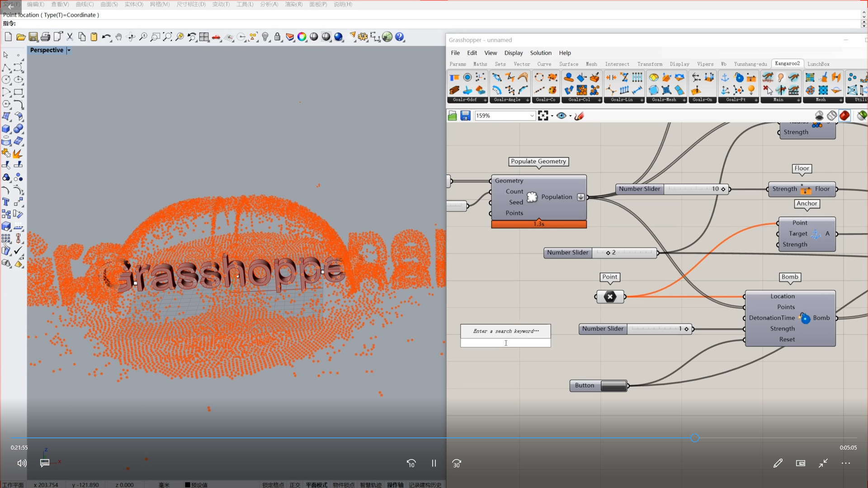Open the Solution menu in Grasshopper
This screenshot has width=868, height=488.
tap(540, 53)
